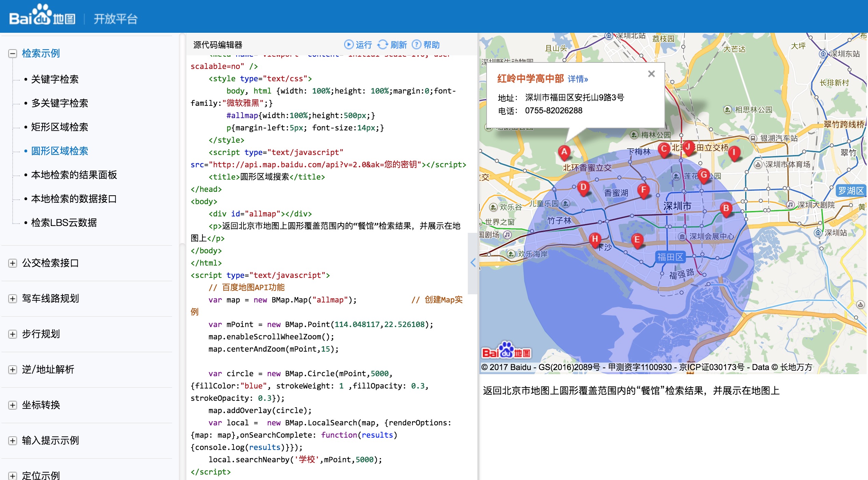Image resolution: width=868 pixels, height=480 pixels.
Task: Collapse the 检索示例 tree section
Action: click(x=13, y=54)
